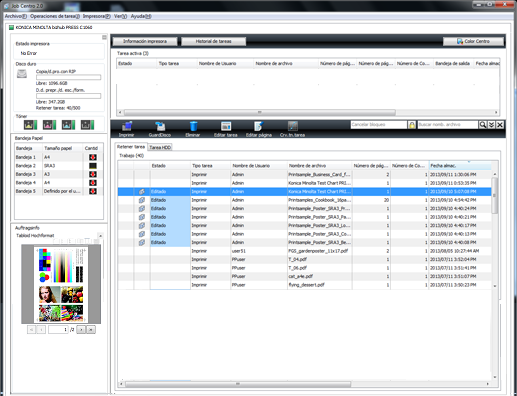Sort the job list by its Estado column
The width and height of the screenshot is (517, 396).
pos(170,166)
